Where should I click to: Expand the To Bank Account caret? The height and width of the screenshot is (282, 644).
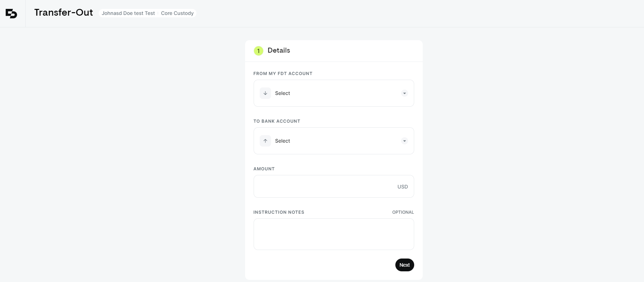[404, 141]
